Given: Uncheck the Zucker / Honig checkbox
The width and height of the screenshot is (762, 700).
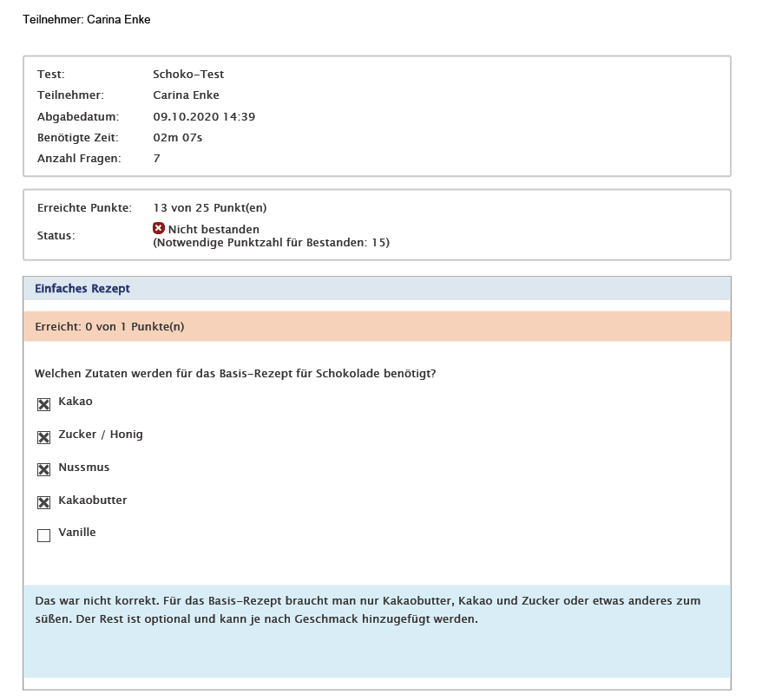Looking at the screenshot, I should coord(43,437).
